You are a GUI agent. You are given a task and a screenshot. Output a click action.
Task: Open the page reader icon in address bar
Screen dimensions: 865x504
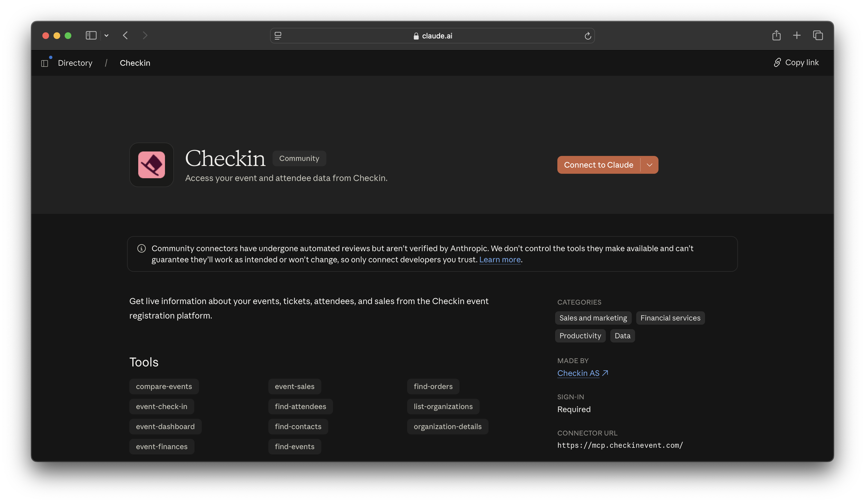[278, 36]
